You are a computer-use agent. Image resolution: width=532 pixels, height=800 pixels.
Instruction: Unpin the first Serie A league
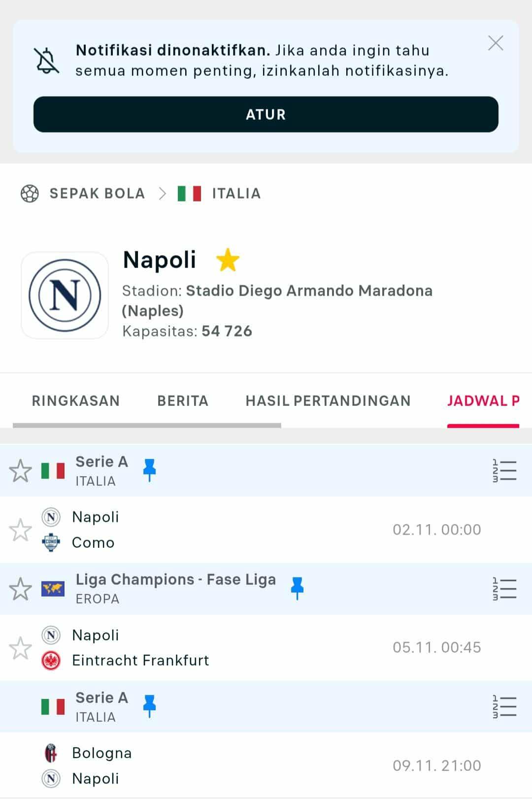point(149,469)
